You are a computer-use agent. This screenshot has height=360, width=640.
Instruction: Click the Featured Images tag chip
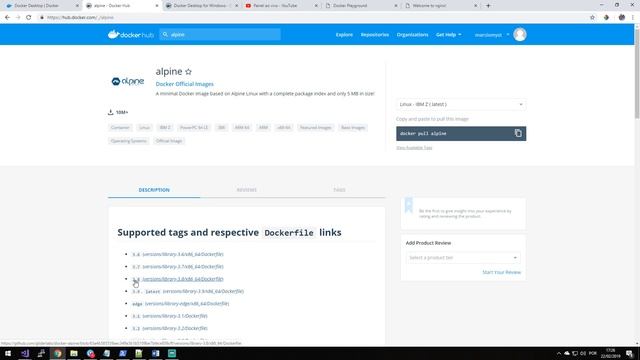tap(316, 128)
